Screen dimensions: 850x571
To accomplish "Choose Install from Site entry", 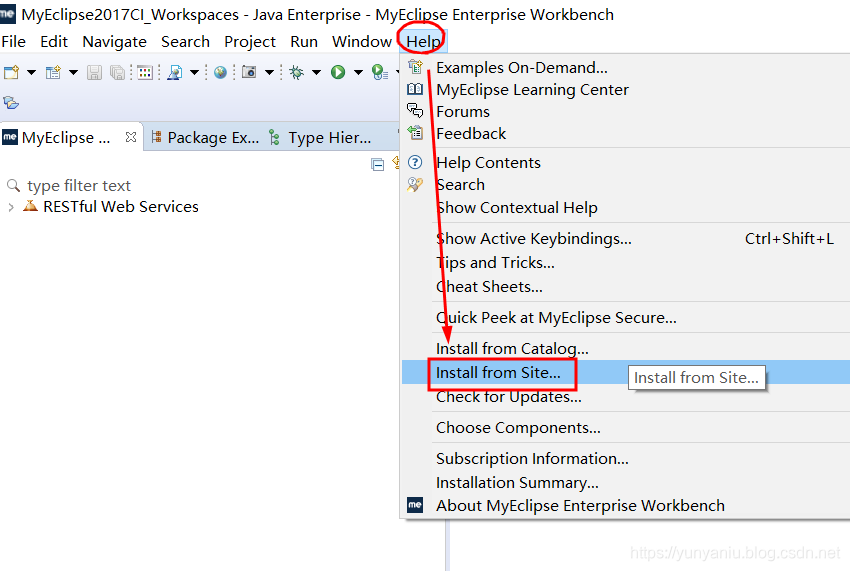I will coord(626,373).
